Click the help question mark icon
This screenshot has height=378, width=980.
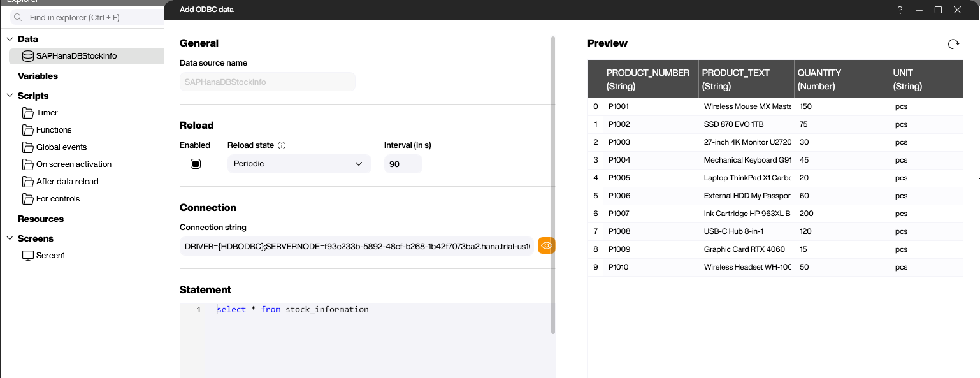900,10
